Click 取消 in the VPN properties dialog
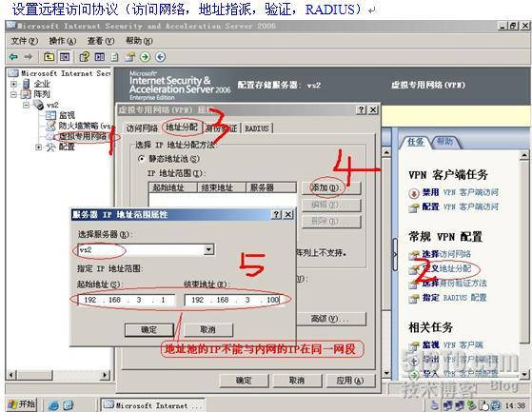 297,381
